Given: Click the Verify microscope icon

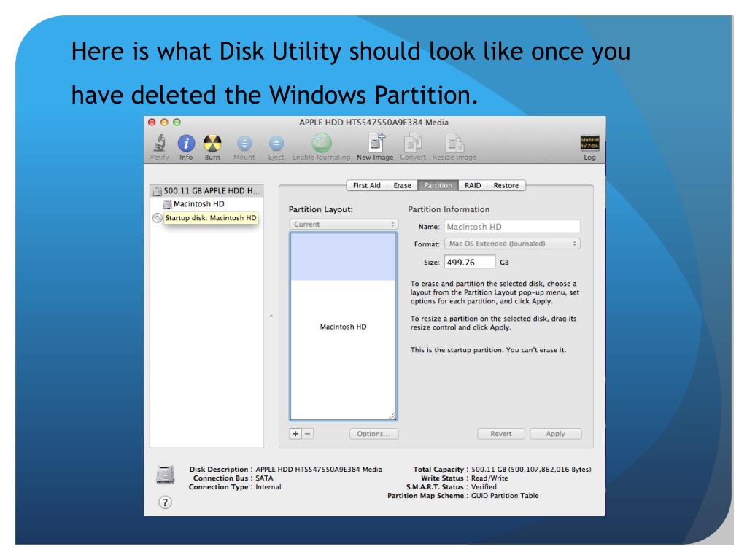Looking at the screenshot, I should click(160, 143).
